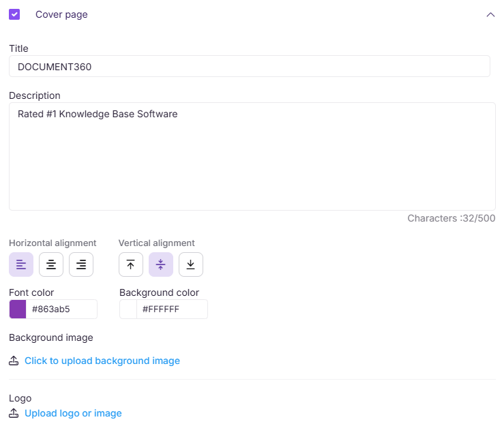Set horizontal alignment to left
The height and width of the screenshot is (439, 504).
click(21, 264)
